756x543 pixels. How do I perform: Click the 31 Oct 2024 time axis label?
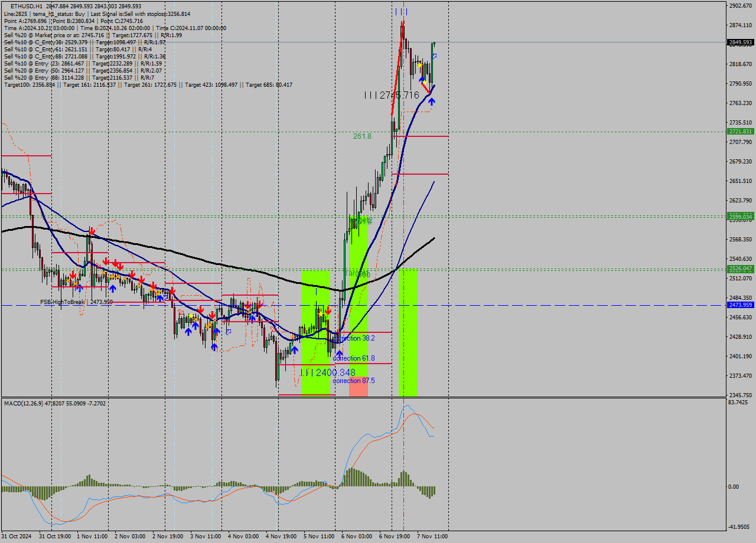pos(17,537)
